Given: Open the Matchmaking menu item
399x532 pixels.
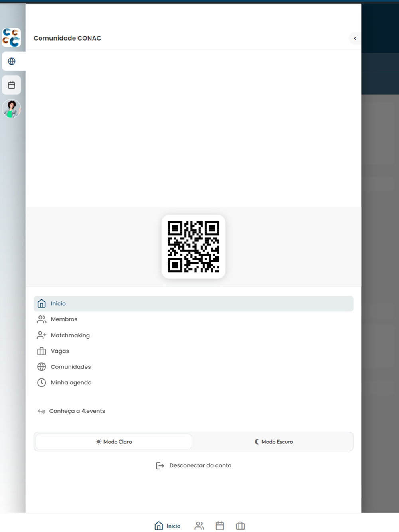Looking at the screenshot, I should click(x=193, y=335).
